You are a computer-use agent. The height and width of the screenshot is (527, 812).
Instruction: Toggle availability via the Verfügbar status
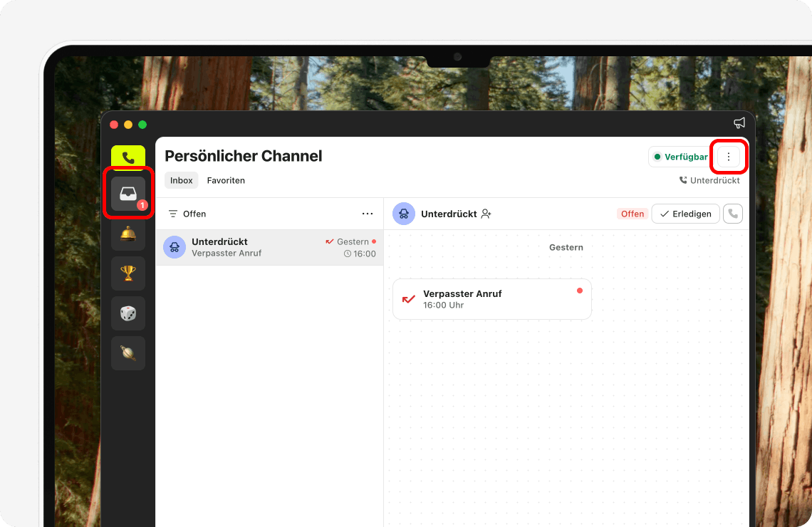(680, 156)
